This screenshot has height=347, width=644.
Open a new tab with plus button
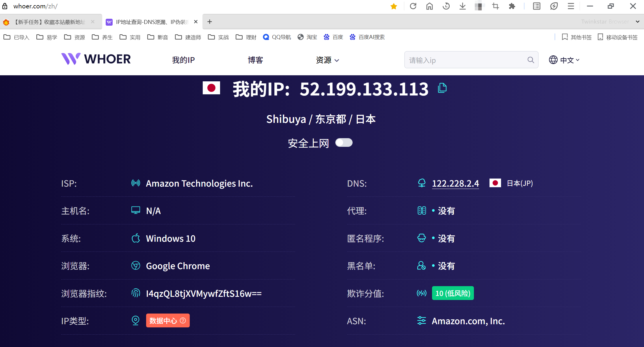210,22
